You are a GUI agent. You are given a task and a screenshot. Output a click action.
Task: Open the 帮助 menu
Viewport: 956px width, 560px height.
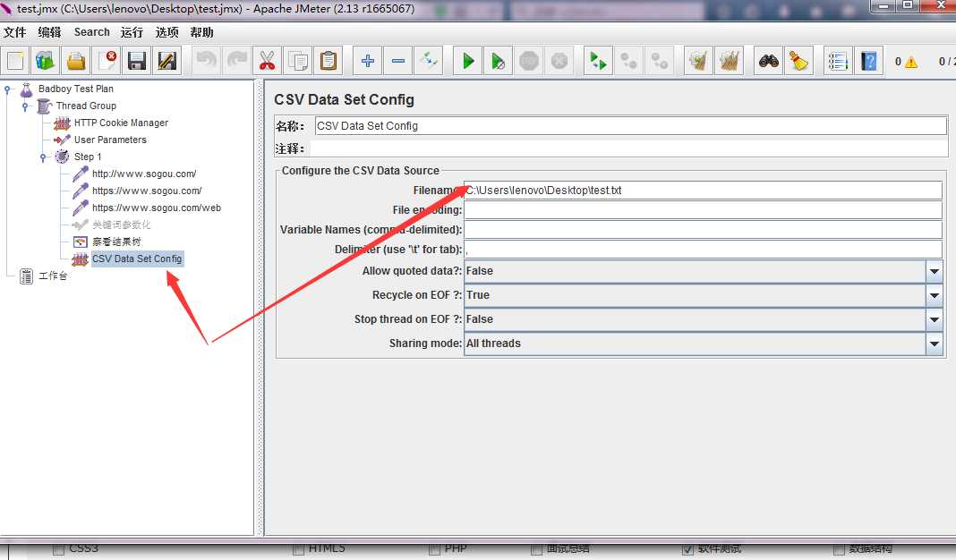click(201, 32)
